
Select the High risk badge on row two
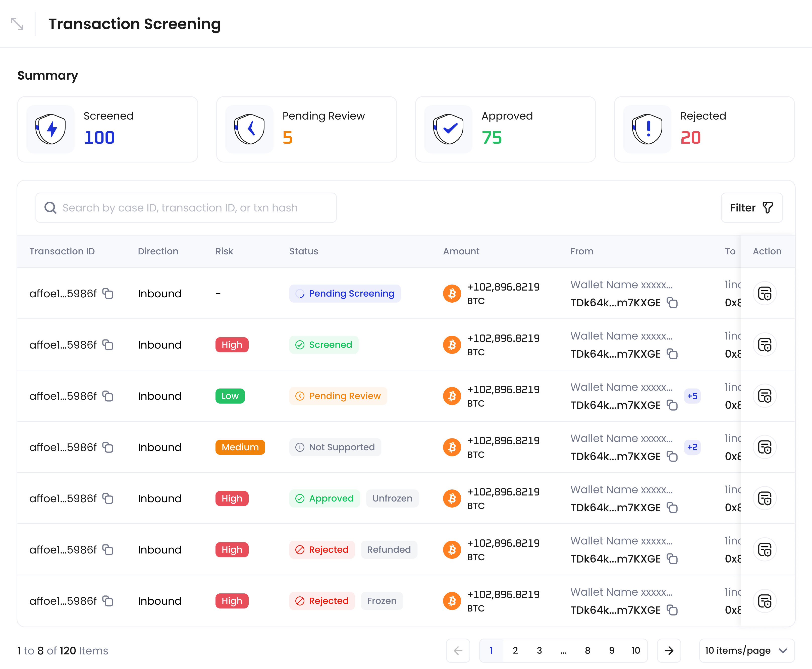point(232,345)
